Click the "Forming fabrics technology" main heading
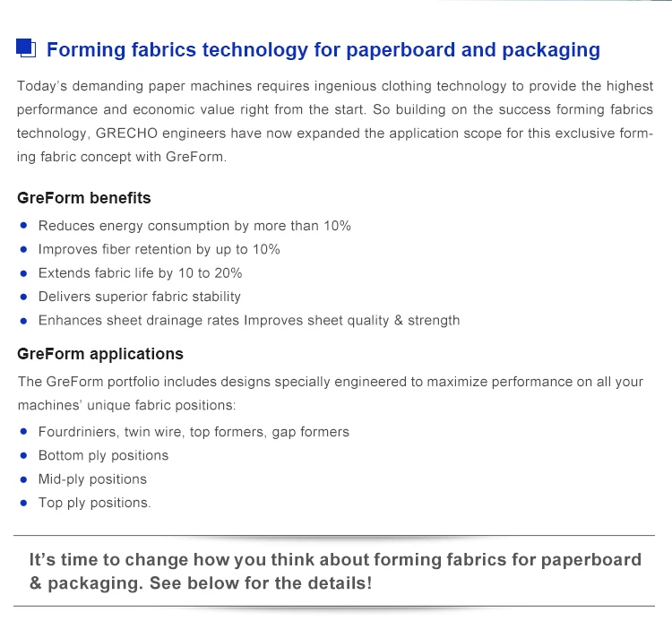 coord(323,49)
